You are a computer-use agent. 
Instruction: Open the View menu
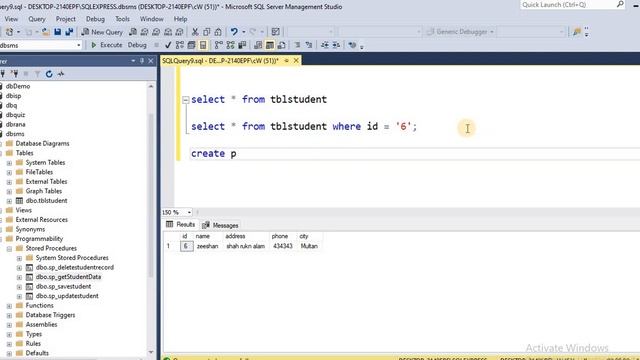point(11,19)
